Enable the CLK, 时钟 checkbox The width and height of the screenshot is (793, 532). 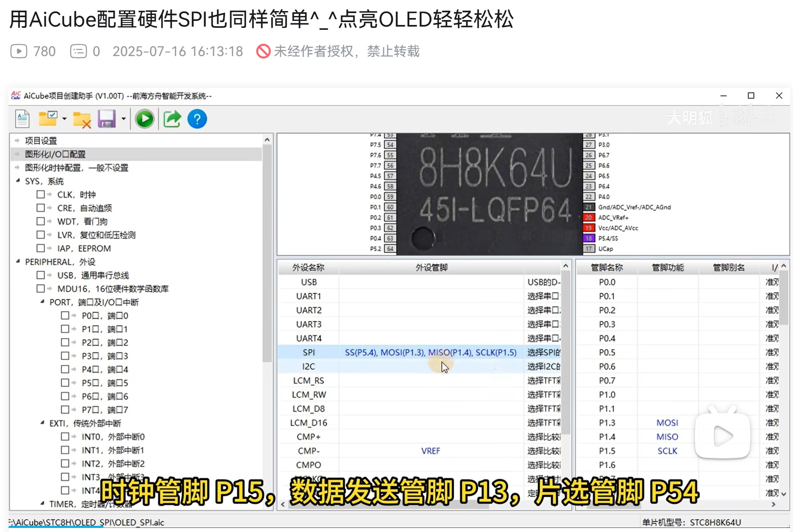coord(41,194)
